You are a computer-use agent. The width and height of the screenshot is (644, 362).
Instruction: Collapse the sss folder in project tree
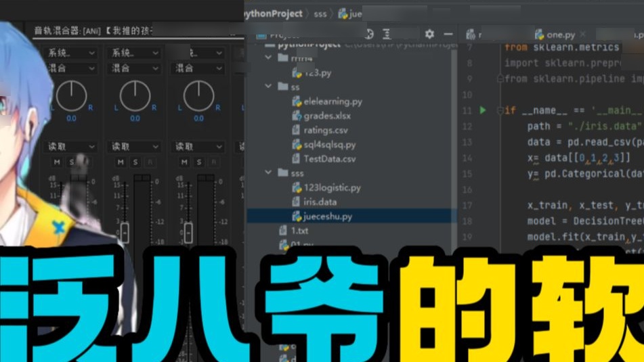tap(268, 173)
